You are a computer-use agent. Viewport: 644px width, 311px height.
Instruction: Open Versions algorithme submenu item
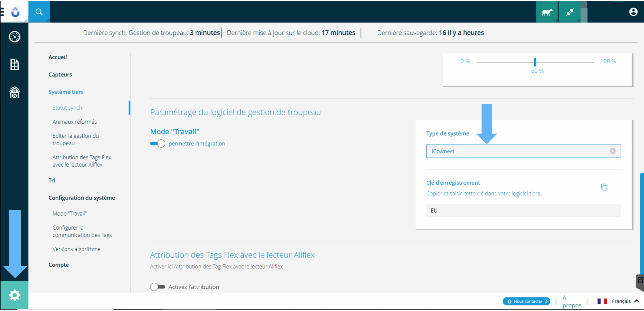76,249
